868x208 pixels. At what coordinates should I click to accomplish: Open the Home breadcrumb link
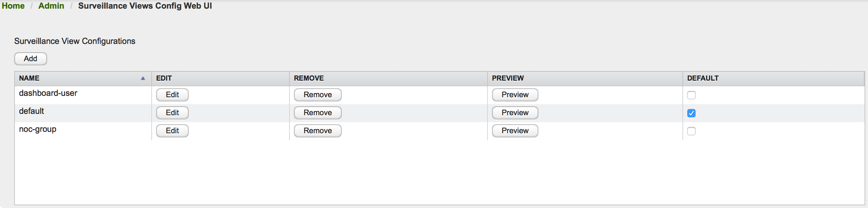pos(13,6)
